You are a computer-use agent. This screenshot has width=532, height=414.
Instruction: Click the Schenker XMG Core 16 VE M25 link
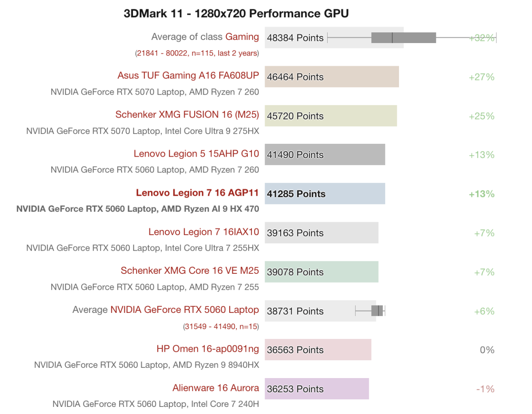pos(190,271)
